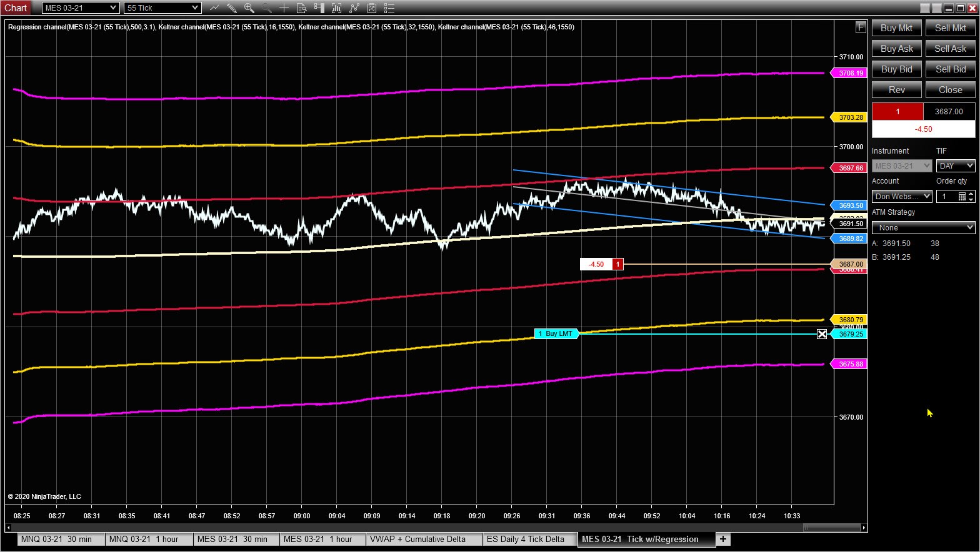This screenshot has width=980, height=552.
Task: Click the Sell Bid button
Action: pyautogui.click(x=950, y=69)
